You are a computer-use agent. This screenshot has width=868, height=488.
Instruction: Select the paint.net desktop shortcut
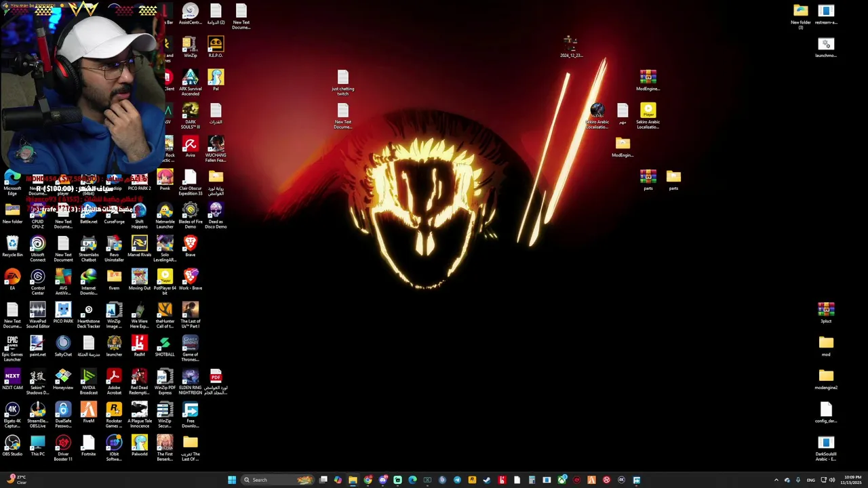click(37, 346)
